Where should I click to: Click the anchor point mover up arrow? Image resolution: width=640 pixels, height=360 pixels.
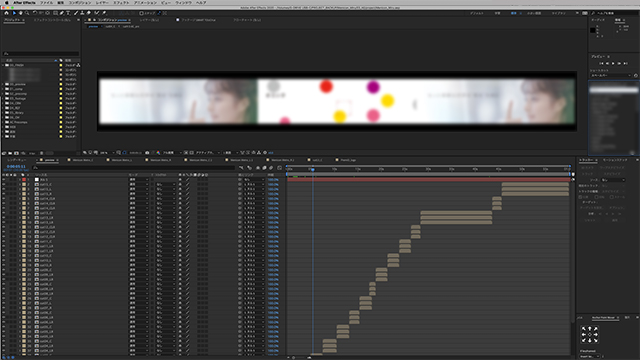click(589, 329)
